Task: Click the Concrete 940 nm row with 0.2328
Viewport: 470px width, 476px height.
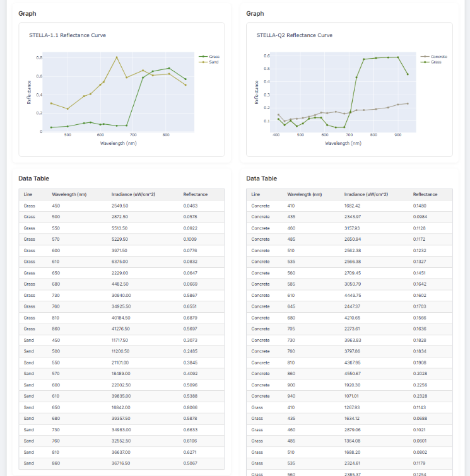Action: (350, 396)
